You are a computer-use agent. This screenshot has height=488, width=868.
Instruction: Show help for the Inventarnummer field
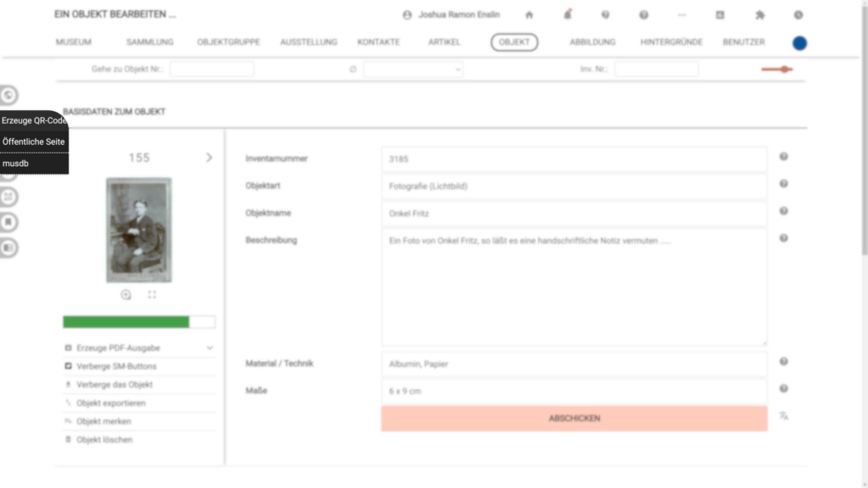(x=784, y=157)
